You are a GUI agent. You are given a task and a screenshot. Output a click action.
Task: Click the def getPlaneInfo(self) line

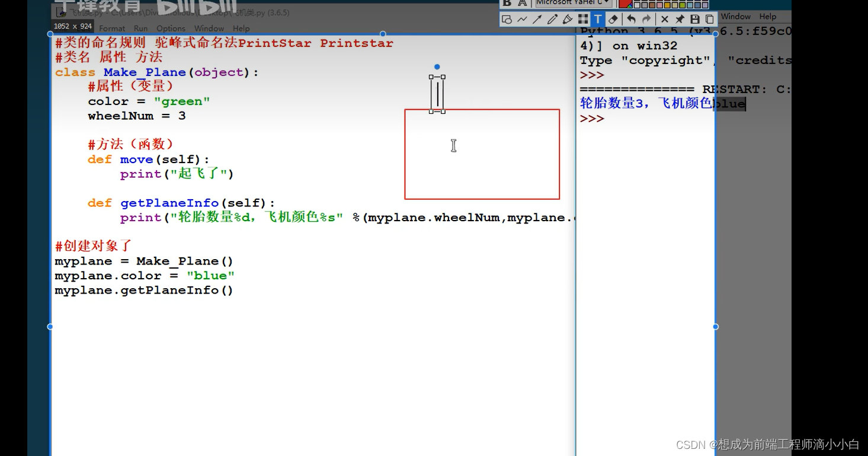tap(181, 203)
